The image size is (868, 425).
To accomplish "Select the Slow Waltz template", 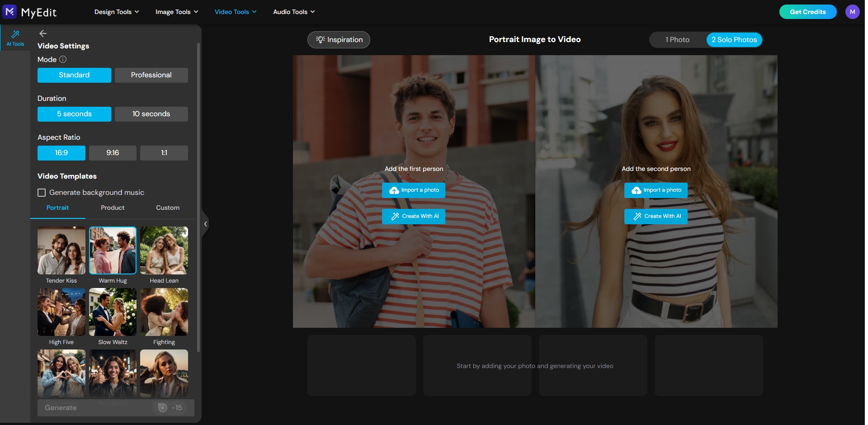I will point(113,312).
